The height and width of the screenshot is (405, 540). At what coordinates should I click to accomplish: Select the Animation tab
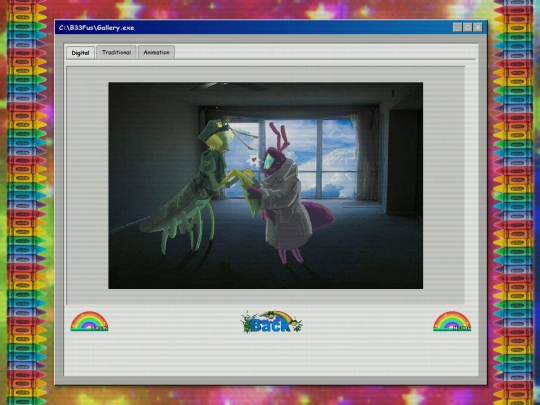click(156, 52)
